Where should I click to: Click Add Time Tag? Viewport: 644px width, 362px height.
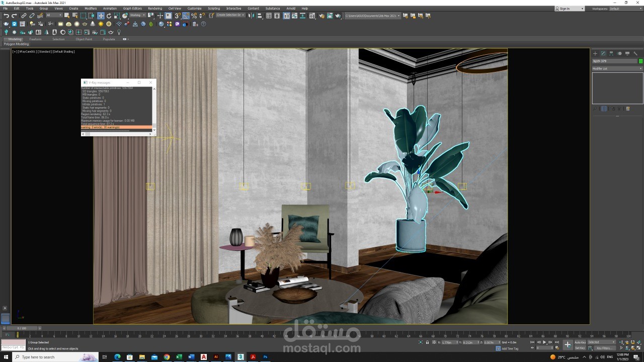[510, 348]
